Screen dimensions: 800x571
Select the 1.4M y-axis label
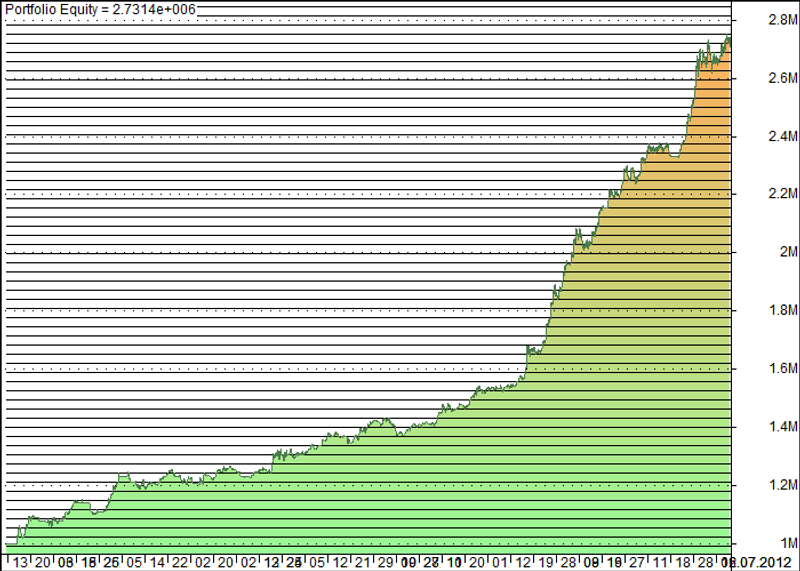[x=782, y=426]
